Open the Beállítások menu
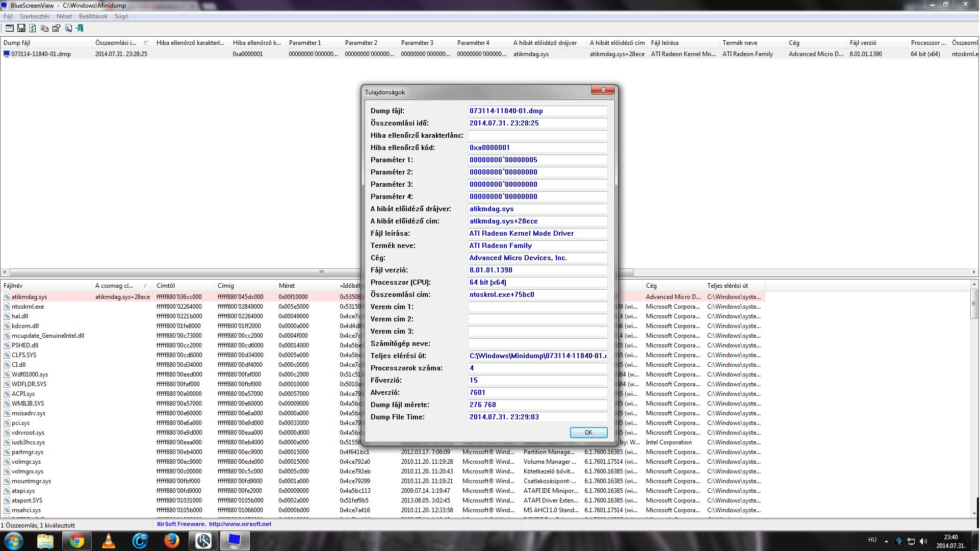The image size is (980, 551). point(93,16)
